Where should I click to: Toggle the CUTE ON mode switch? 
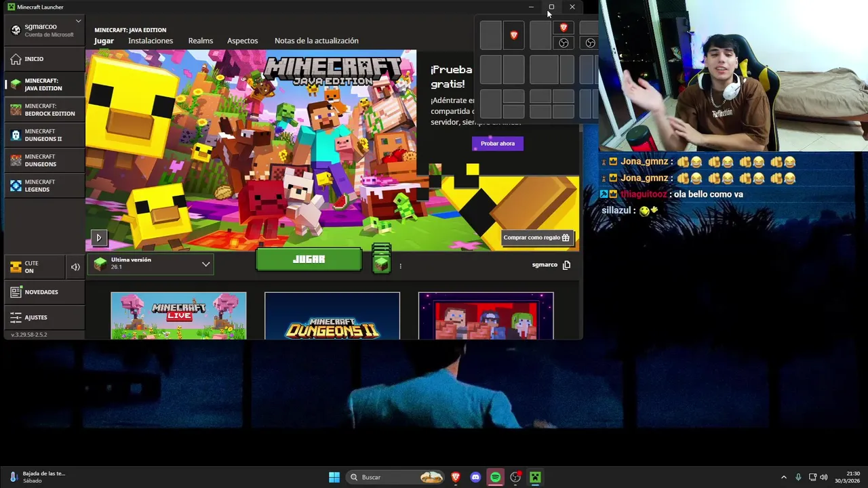(34, 267)
